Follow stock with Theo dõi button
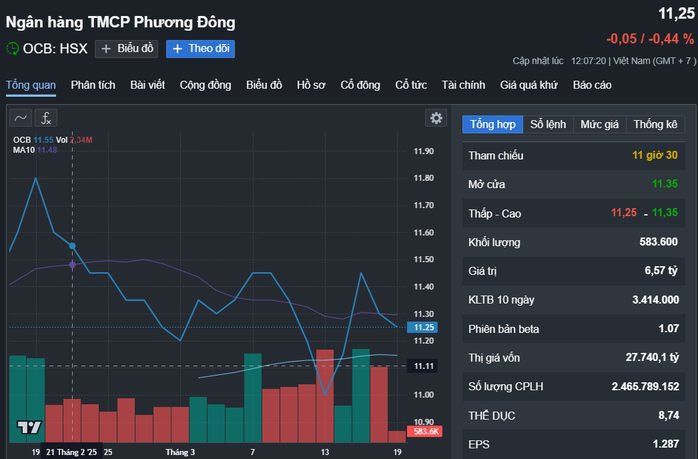Screen dimensions: 698x459 pyautogui.click(x=200, y=49)
